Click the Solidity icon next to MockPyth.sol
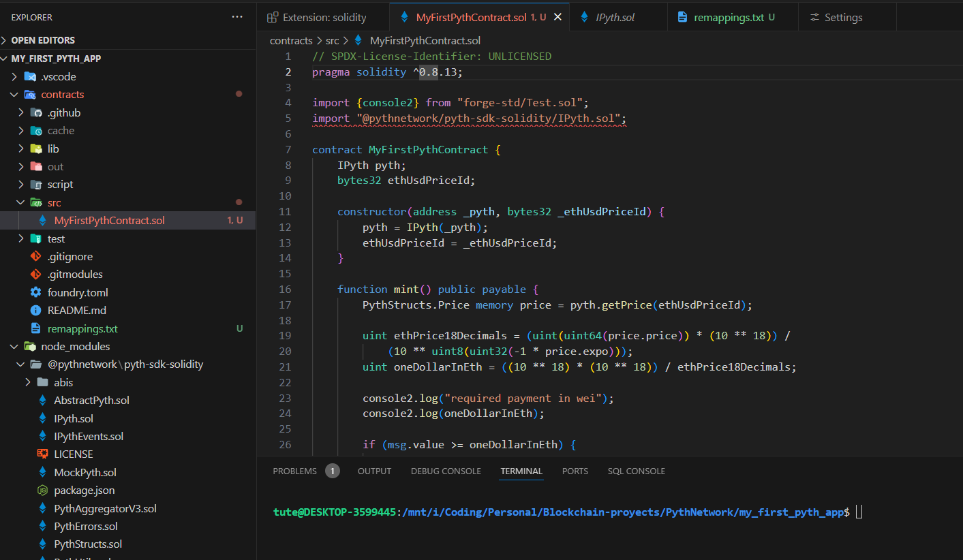 (42, 472)
